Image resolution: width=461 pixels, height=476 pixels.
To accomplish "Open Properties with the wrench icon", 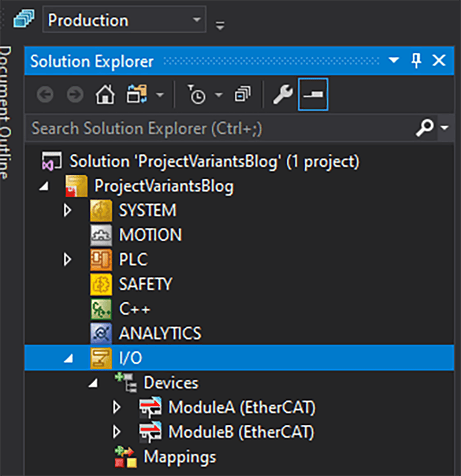I will [283, 94].
